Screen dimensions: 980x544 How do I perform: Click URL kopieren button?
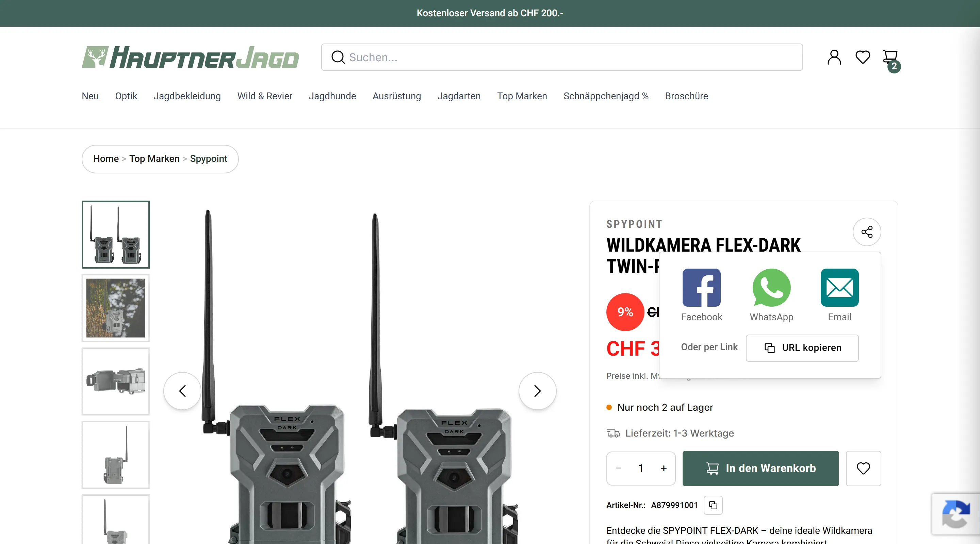tap(802, 348)
